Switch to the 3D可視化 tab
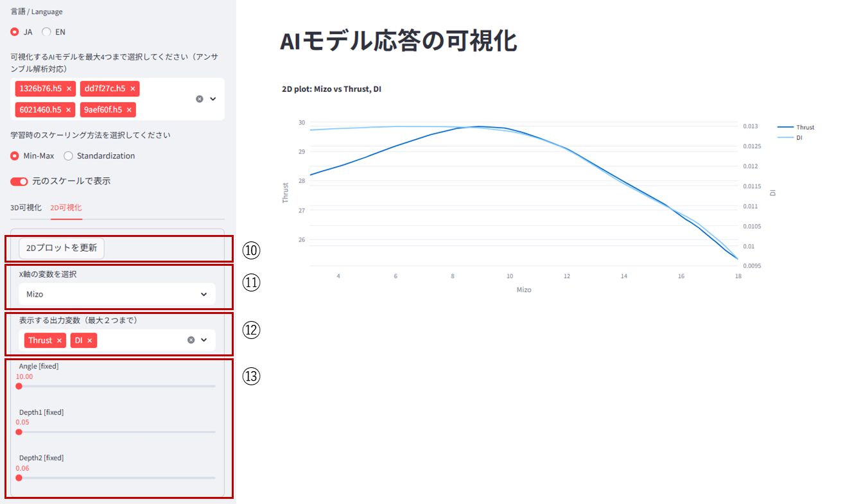The image size is (859, 504). (26, 207)
